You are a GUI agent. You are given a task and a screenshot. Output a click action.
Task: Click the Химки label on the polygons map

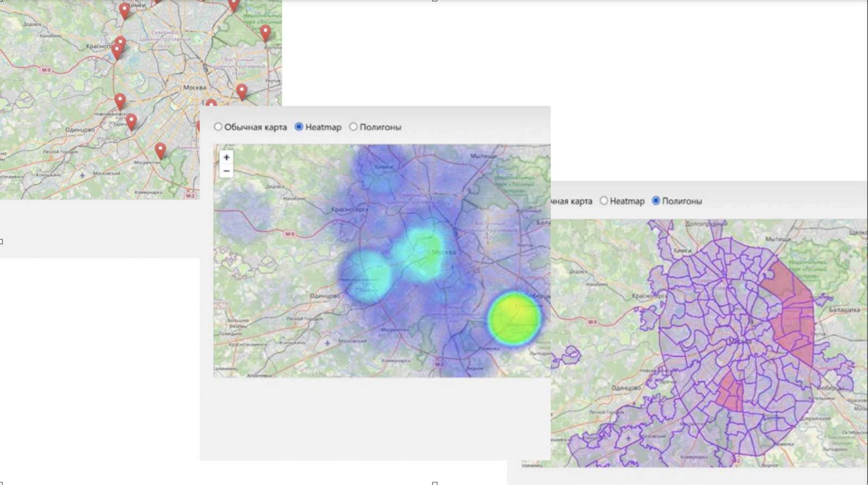point(682,250)
